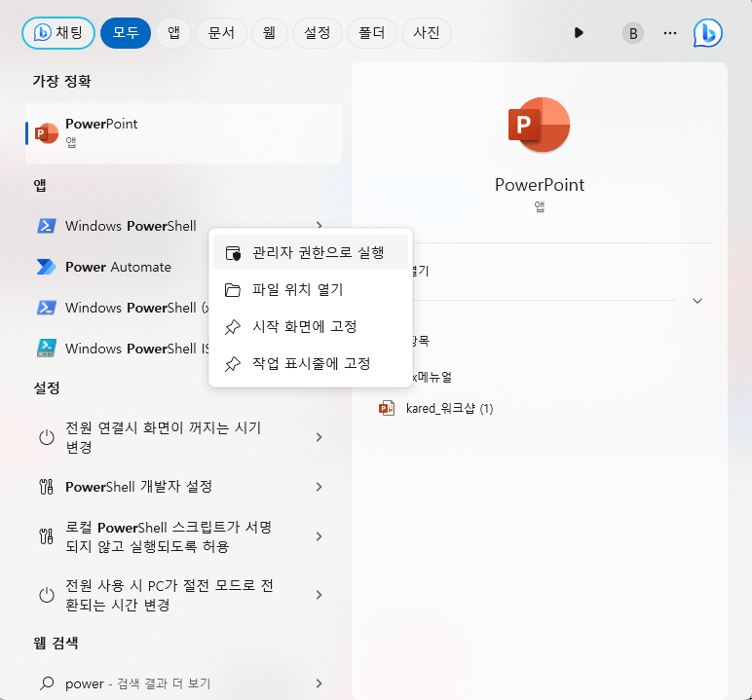Expand Windows PowerShell result chevron
752x700 pixels.
[x=319, y=224]
